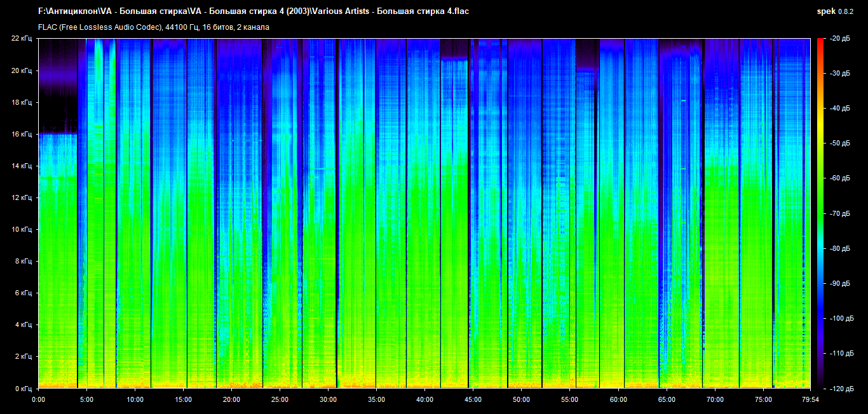Click the 22 кГц top frequency label
This screenshot has height=414, width=868.
point(22,39)
